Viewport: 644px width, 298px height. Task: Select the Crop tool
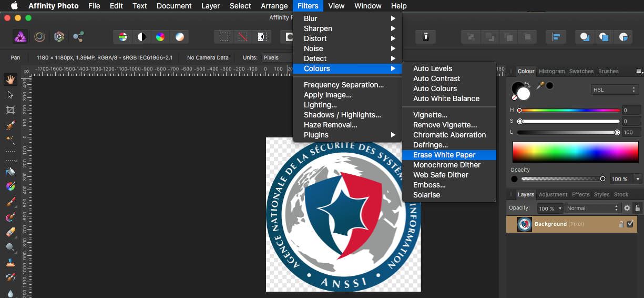(x=11, y=110)
